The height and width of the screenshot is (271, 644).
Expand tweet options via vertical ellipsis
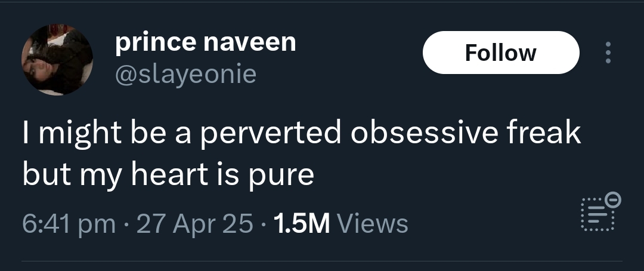608,53
